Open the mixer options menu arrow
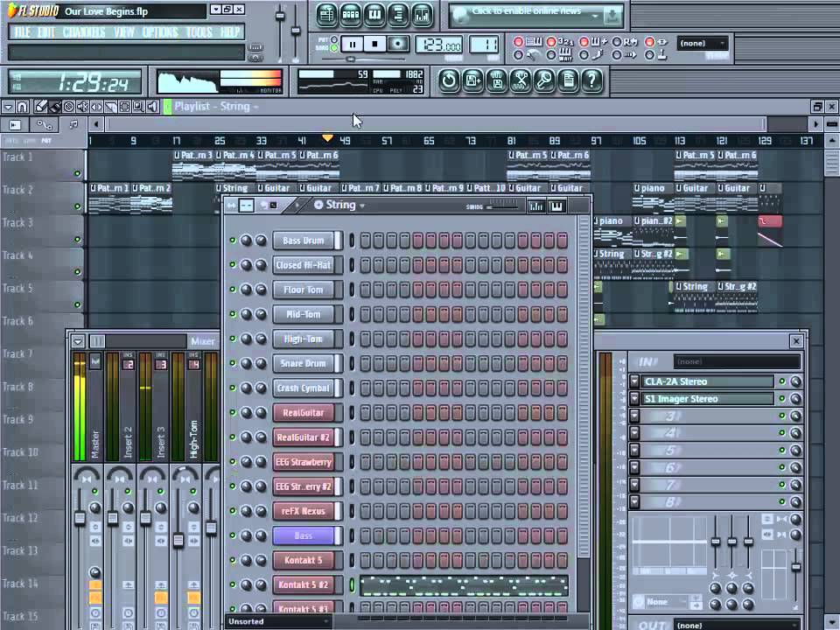This screenshot has height=630, width=840. click(x=78, y=341)
